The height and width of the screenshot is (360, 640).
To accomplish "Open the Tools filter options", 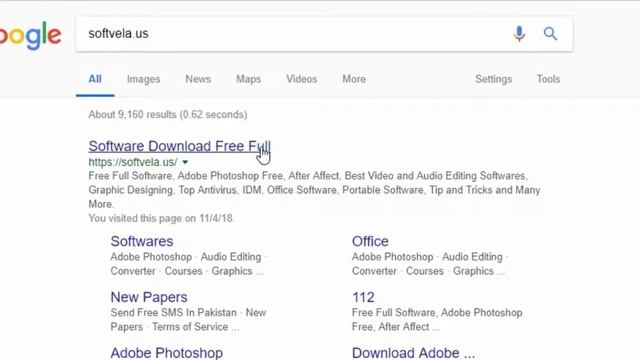I will click(548, 79).
